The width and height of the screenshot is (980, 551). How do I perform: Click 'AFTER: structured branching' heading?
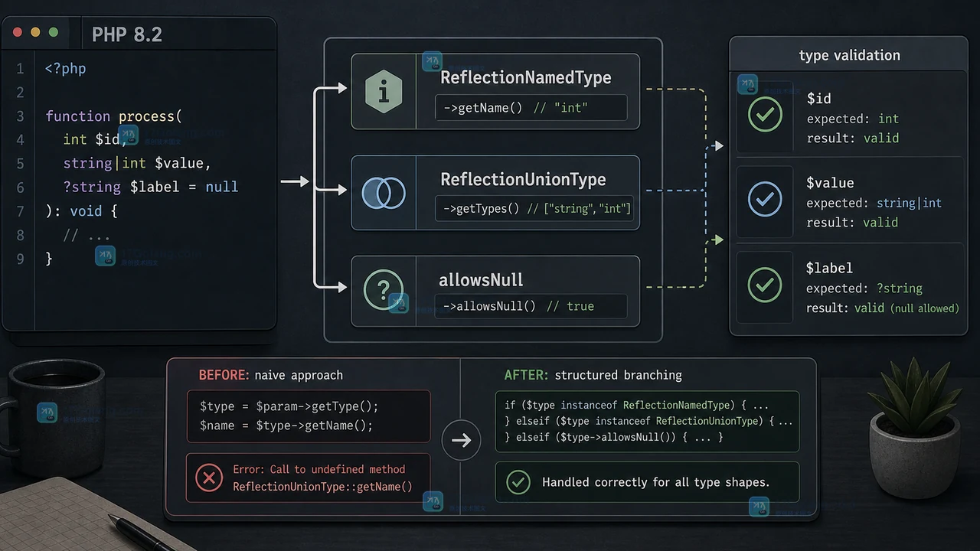pyautogui.click(x=593, y=375)
